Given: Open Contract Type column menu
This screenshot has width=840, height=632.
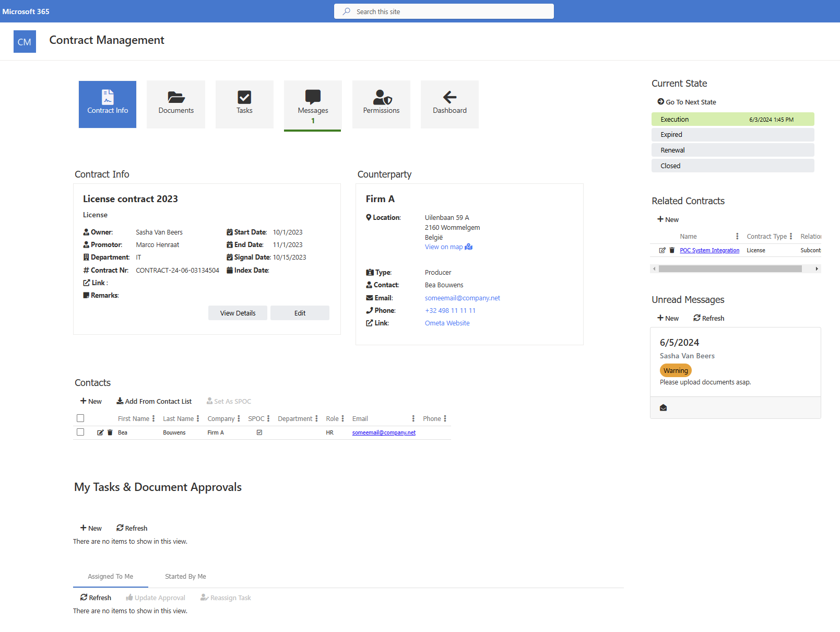Looking at the screenshot, I should pyautogui.click(x=791, y=237).
